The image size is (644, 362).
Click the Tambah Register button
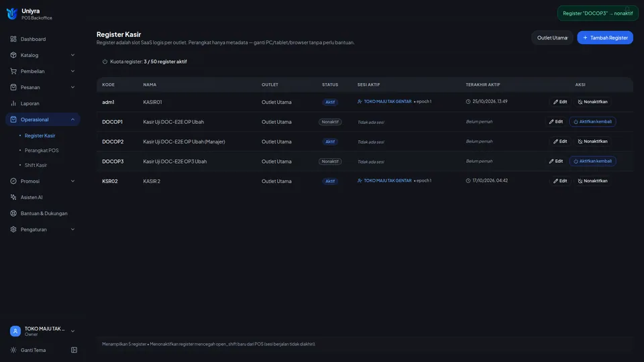(605, 38)
